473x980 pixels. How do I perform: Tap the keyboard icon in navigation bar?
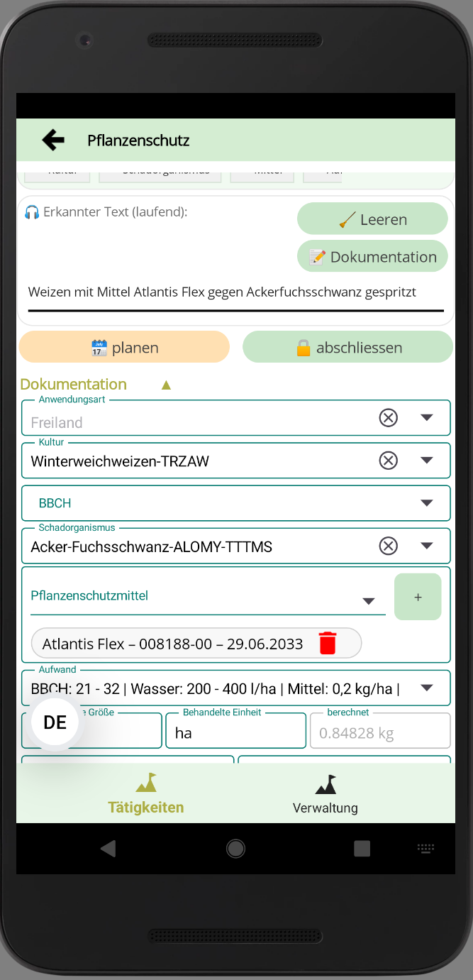click(x=425, y=848)
